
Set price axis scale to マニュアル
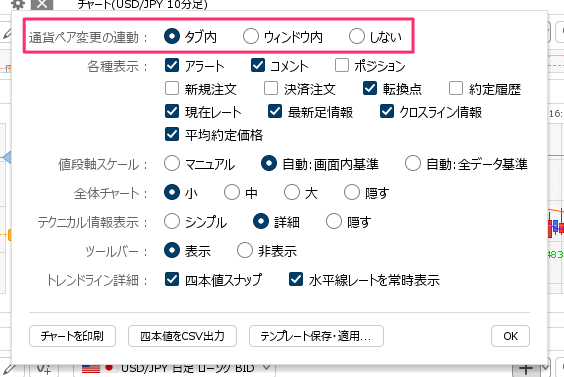pyautogui.click(x=172, y=164)
